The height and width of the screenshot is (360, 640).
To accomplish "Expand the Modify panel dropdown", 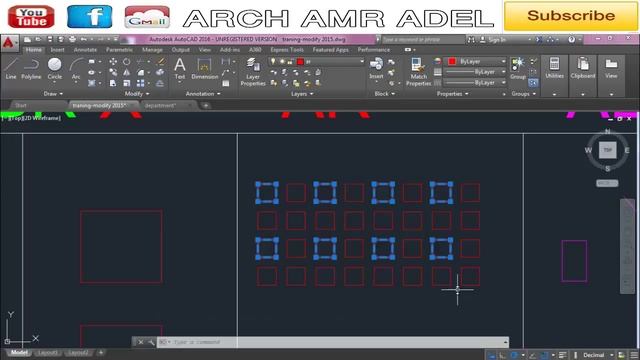I will click(x=137, y=94).
